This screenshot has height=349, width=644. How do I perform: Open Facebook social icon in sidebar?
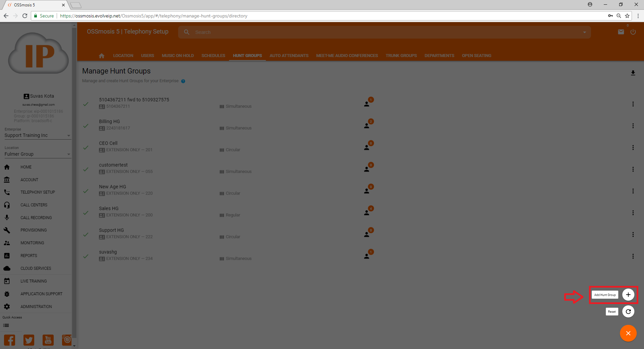coord(9,340)
